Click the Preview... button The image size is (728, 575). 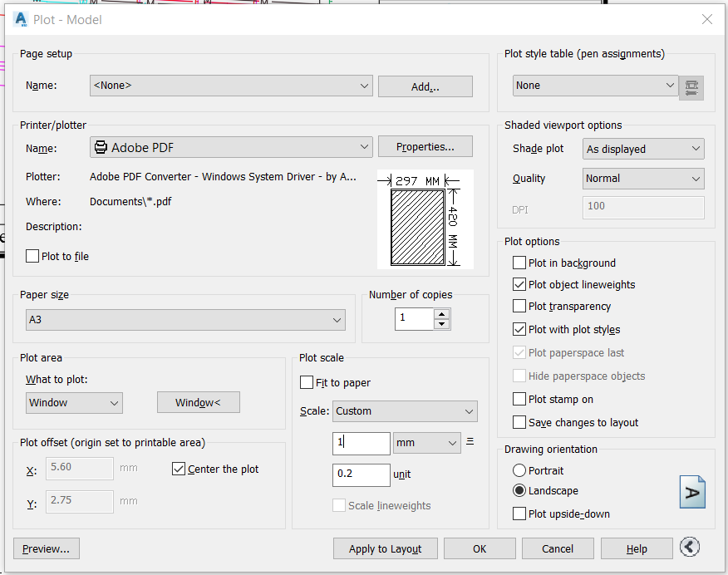(x=47, y=548)
